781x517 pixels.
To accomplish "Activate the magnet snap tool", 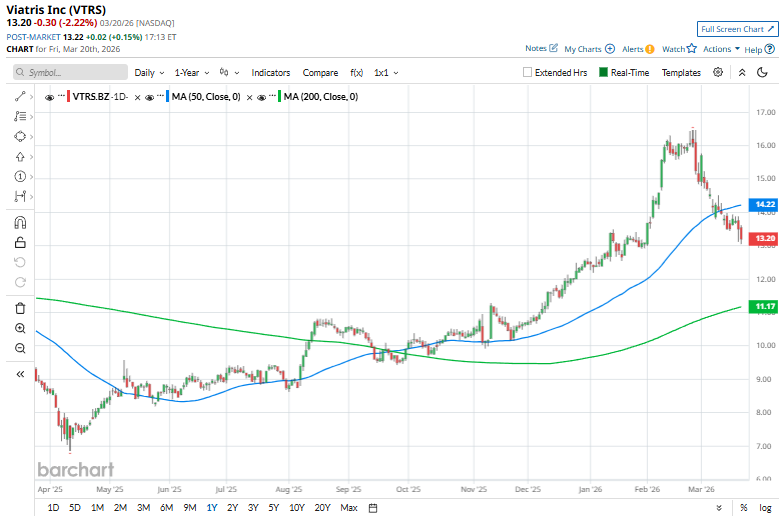I will 19,222.
